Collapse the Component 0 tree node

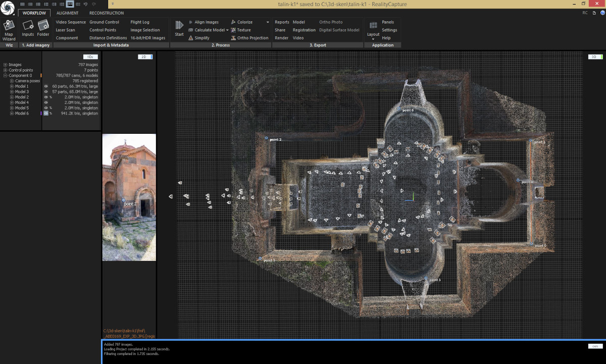(x=5, y=76)
